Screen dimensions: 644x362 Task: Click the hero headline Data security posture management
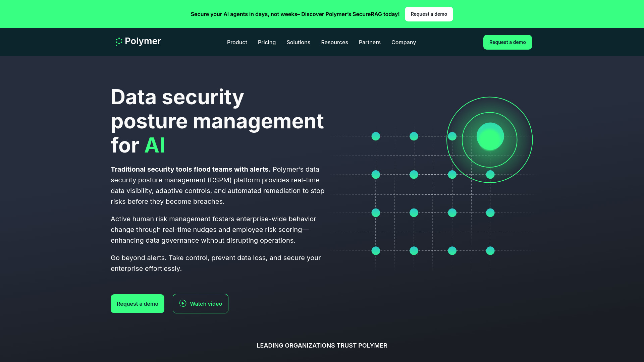pyautogui.click(x=217, y=121)
